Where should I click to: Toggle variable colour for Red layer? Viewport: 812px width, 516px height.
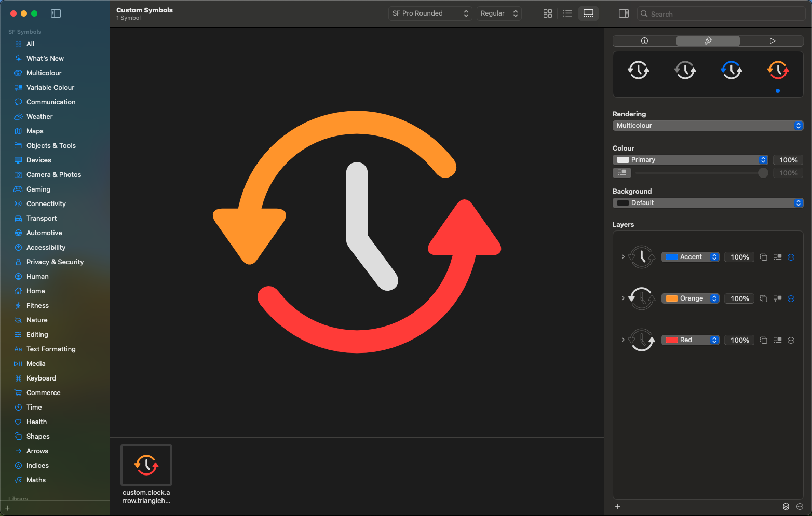(x=777, y=340)
